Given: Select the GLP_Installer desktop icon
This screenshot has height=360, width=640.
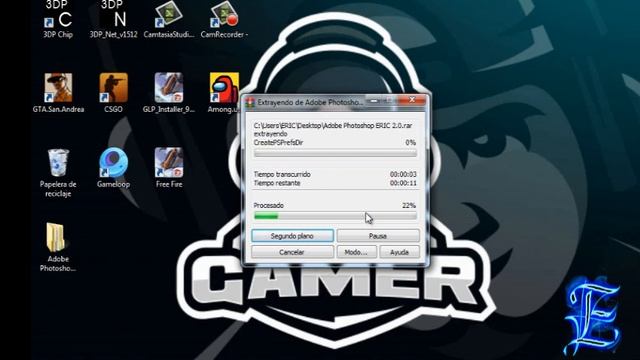Looking at the screenshot, I should pos(169,93).
